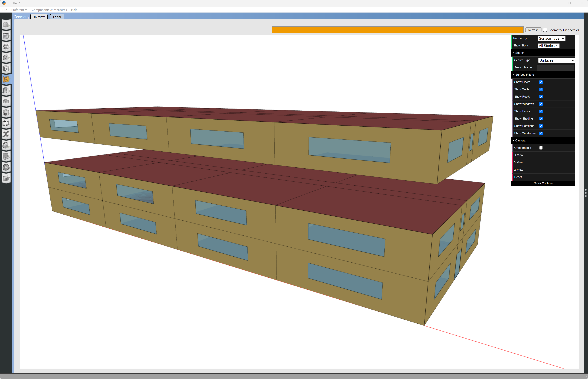Collapse the Surface Filters section
Screen dimensions: 588x379
click(x=524, y=75)
